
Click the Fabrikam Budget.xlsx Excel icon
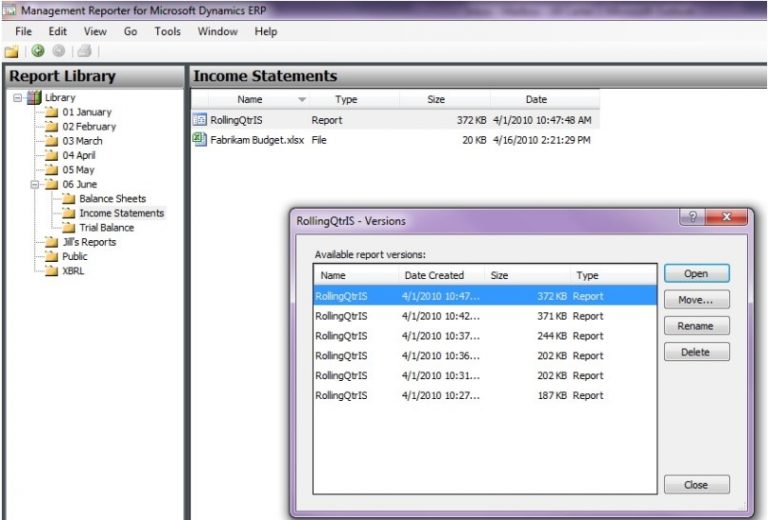200,140
